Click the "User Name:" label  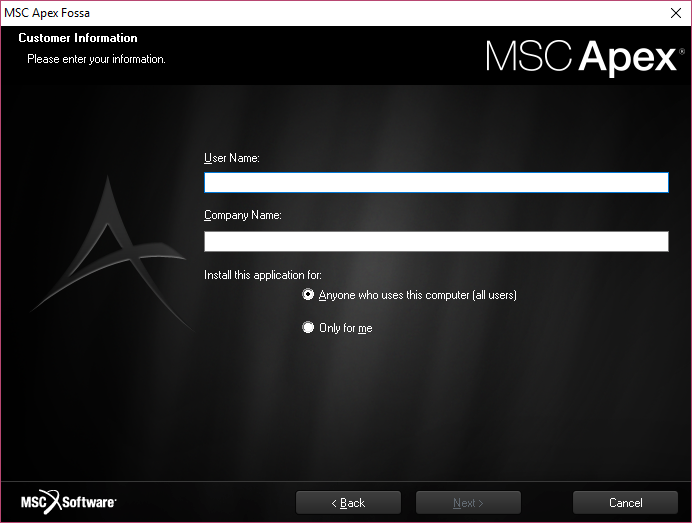pyautogui.click(x=232, y=158)
